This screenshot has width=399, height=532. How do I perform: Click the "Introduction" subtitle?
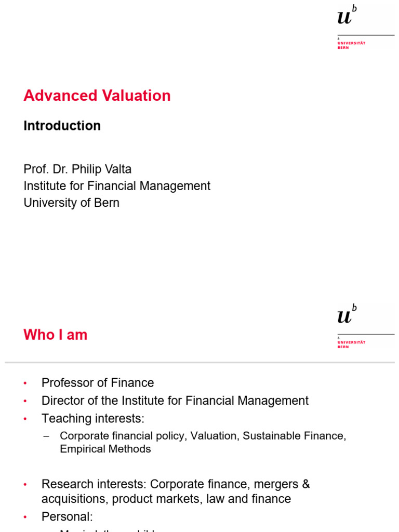(x=62, y=126)
